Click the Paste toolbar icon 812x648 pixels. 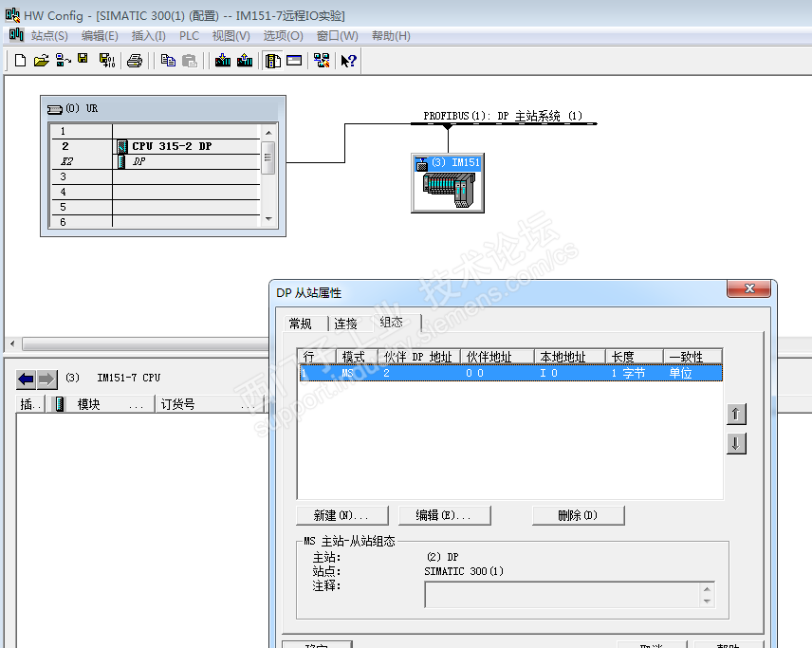coord(190,61)
